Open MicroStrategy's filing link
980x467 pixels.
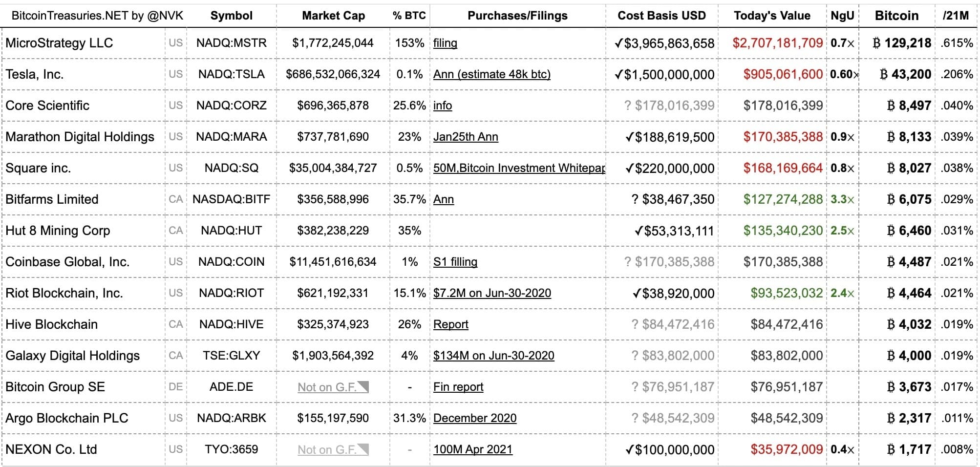pyautogui.click(x=445, y=43)
